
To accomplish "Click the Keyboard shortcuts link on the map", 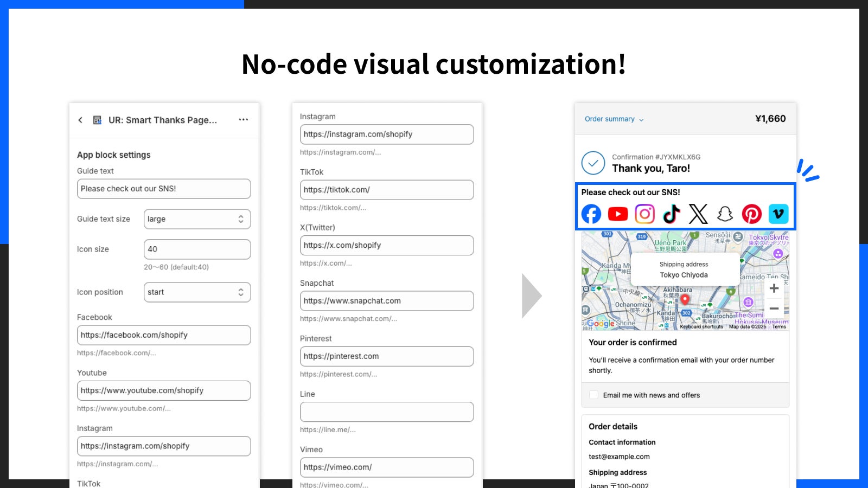I will pos(701,327).
